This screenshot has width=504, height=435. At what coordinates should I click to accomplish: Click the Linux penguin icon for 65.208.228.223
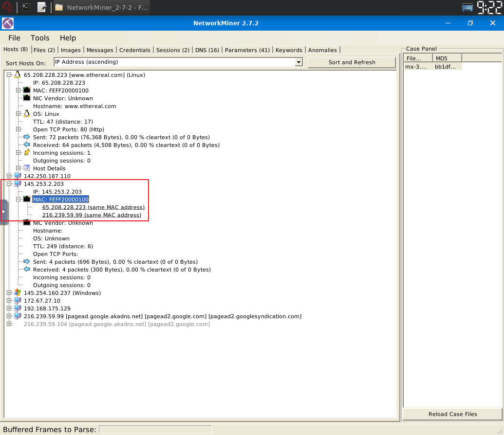click(x=18, y=74)
